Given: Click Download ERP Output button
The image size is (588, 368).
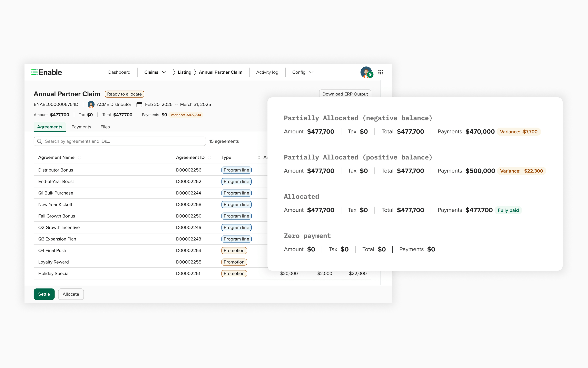Looking at the screenshot, I should point(345,94).
